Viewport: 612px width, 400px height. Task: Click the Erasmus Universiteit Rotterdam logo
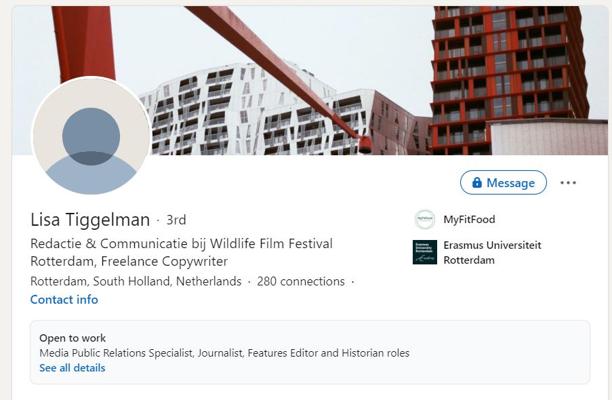pyautogui.click(x=425, y=252)
